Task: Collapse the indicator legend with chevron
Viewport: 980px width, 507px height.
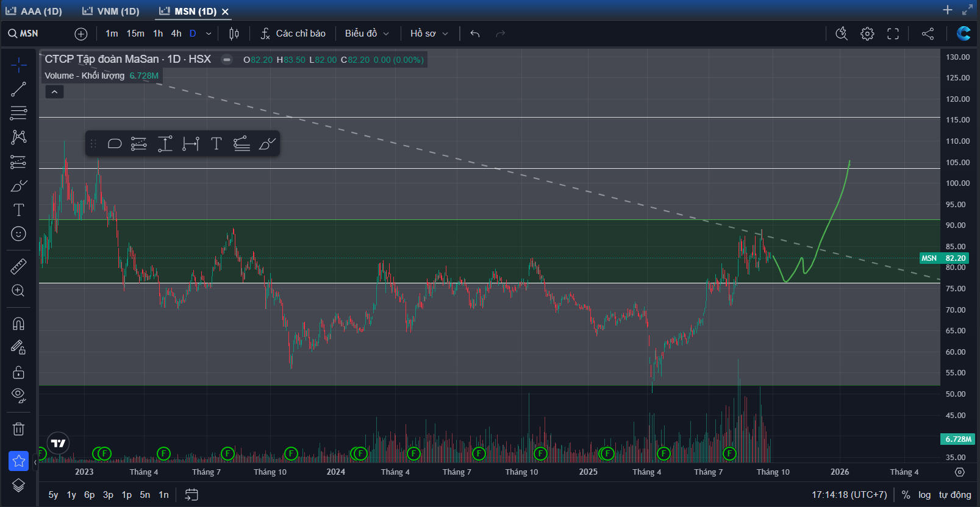Action: pos(54,92)
